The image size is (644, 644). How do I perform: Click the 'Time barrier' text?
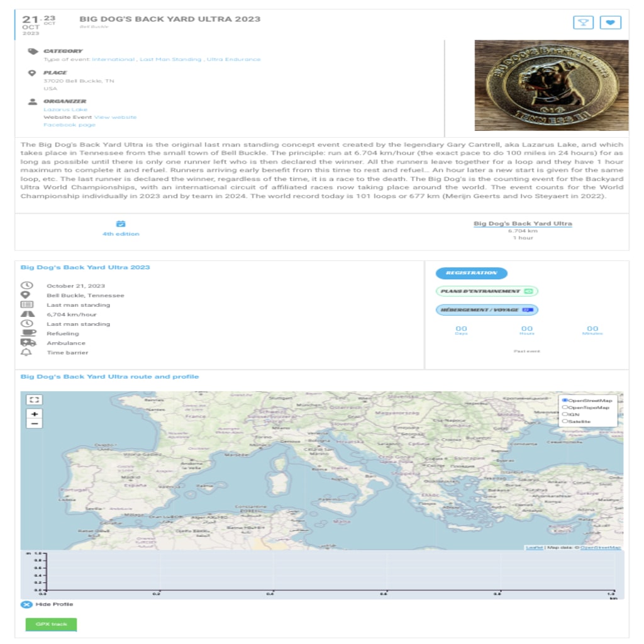pos(67,352)
